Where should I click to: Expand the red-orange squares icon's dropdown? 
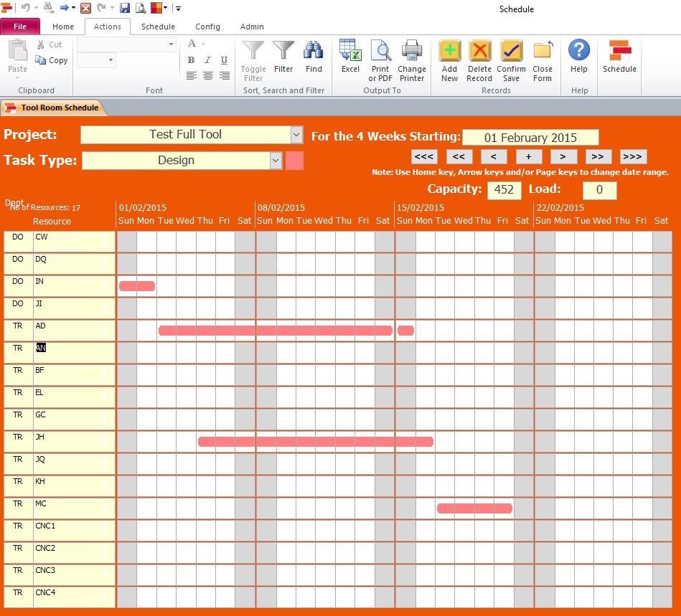(166, 8)
